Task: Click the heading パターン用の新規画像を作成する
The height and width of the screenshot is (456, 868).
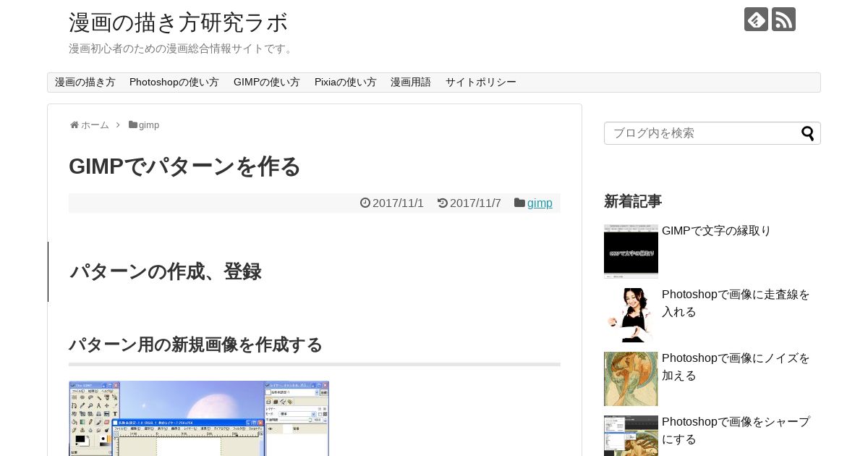Action: [195, 345]
